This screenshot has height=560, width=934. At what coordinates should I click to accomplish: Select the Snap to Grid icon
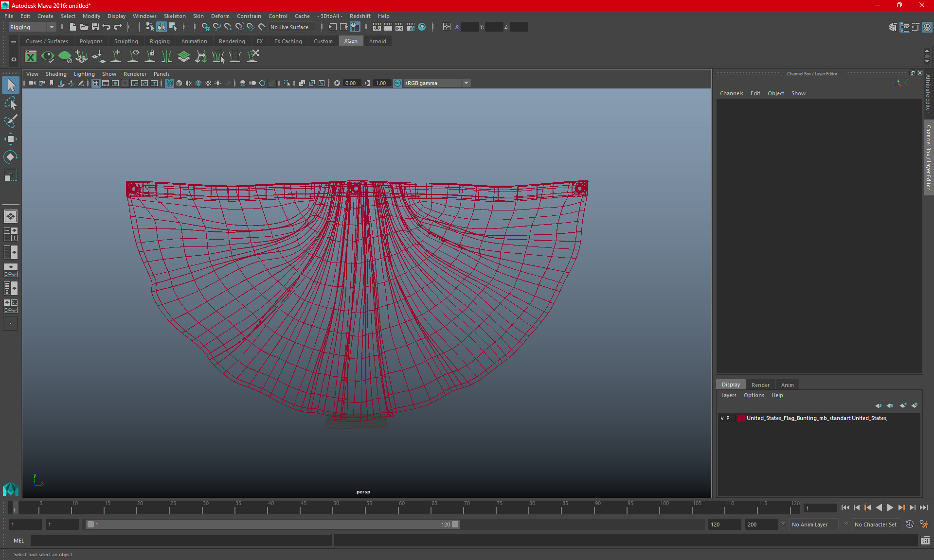tap(205, 27)
